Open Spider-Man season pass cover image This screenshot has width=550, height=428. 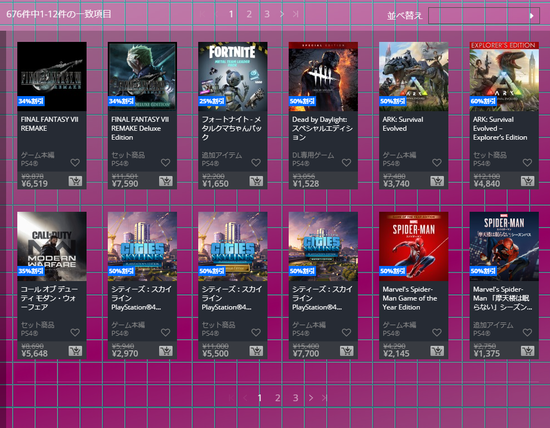click(x=504, y=246)
